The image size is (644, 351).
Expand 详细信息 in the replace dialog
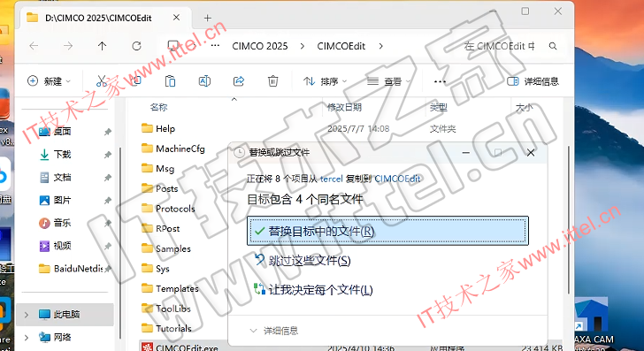click(x=274, y=331)
